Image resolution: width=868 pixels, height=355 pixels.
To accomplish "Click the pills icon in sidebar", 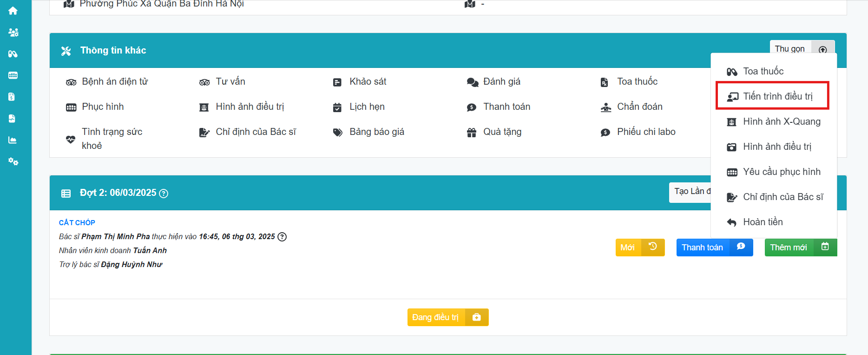I will [13, 54].
